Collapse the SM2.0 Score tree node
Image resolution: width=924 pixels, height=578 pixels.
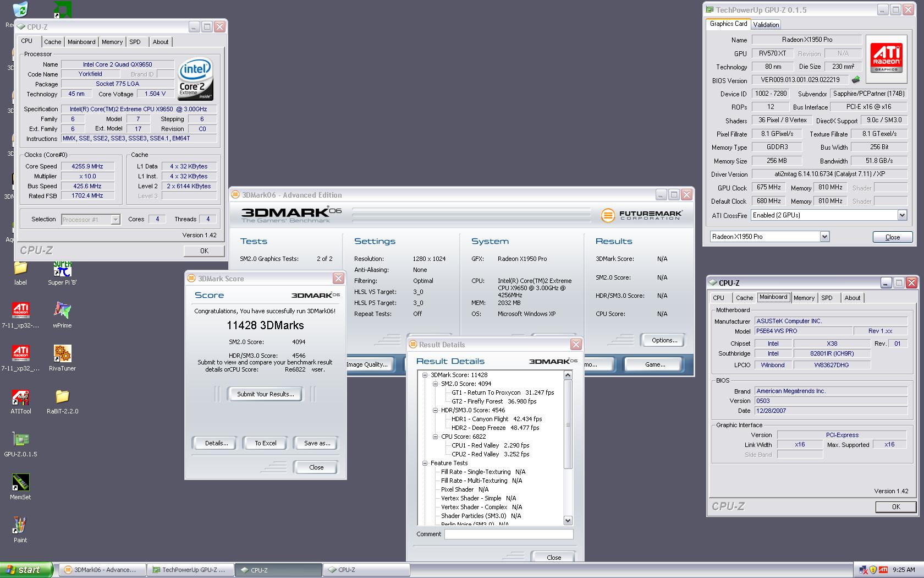pos(435,384)
